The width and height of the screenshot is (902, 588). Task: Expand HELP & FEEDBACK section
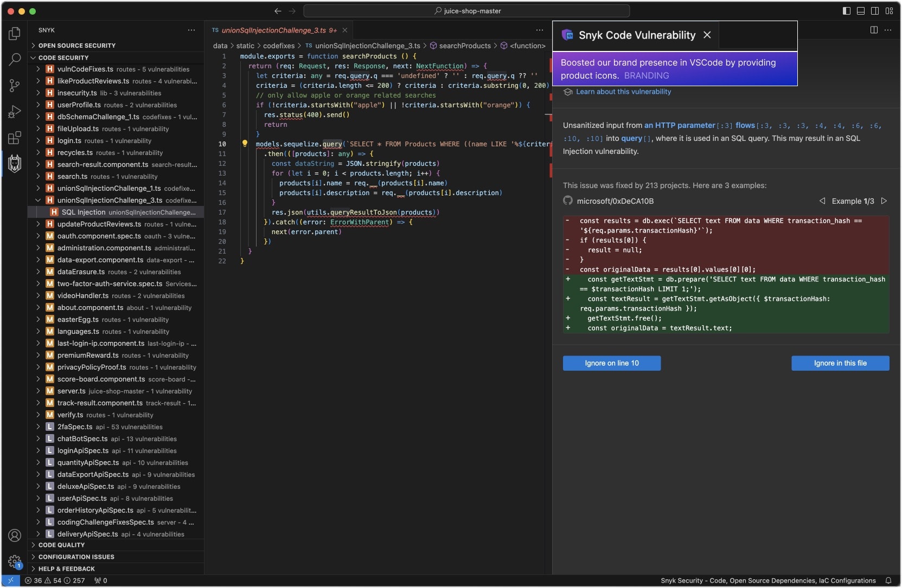(x=116, y=568)
